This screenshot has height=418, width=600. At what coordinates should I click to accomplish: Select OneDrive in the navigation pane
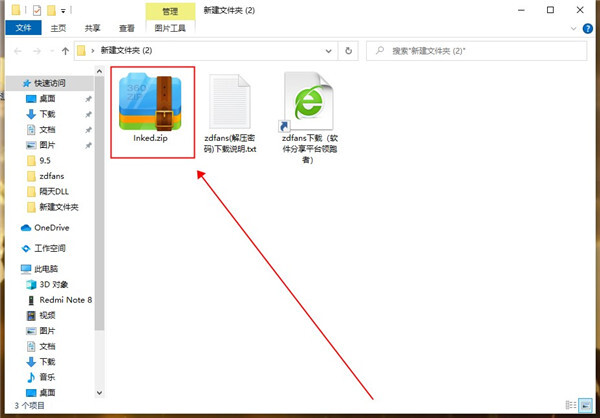pyautogui.click(x=52, y=228)
